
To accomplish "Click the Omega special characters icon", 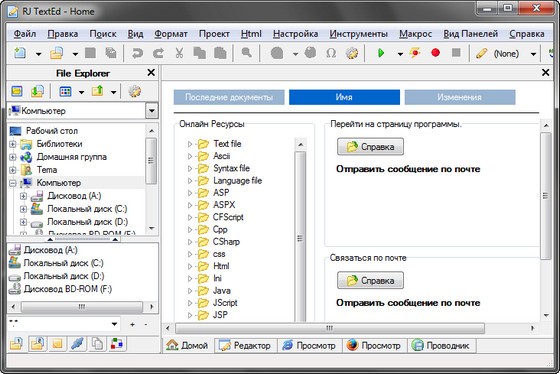I will tap(331, 53).
